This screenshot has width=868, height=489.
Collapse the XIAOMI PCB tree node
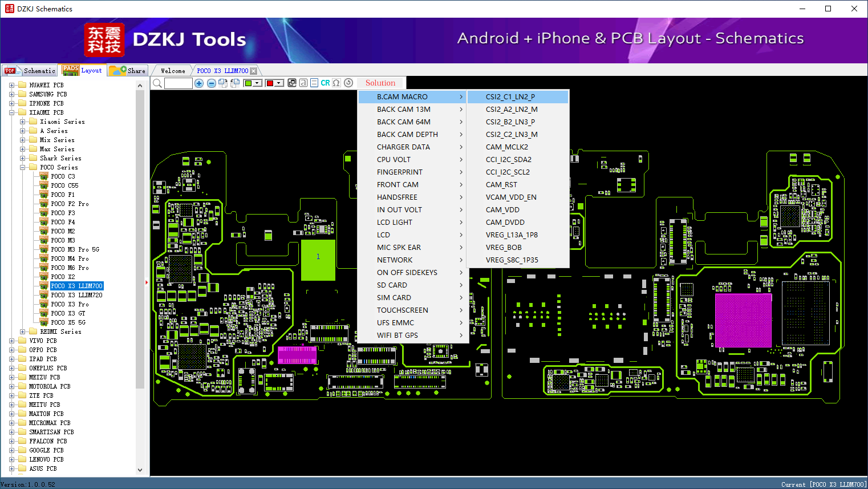click(11, 112)
